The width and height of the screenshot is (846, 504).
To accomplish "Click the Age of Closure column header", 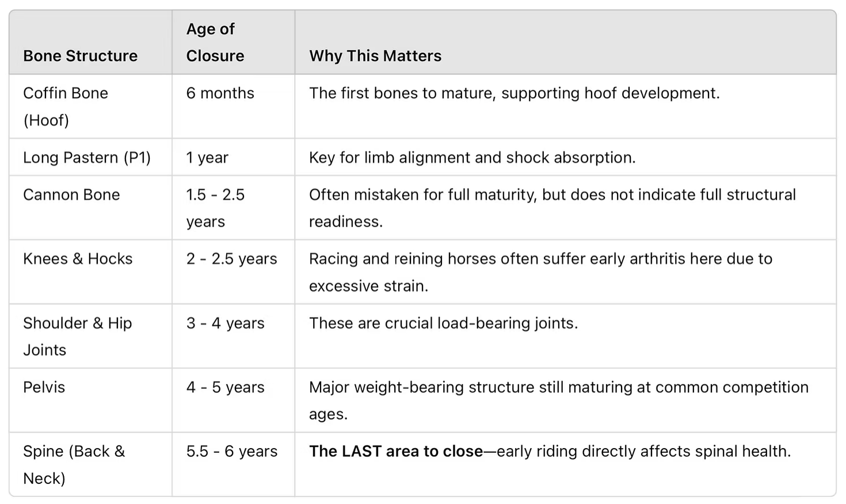I will coord(215,42).
